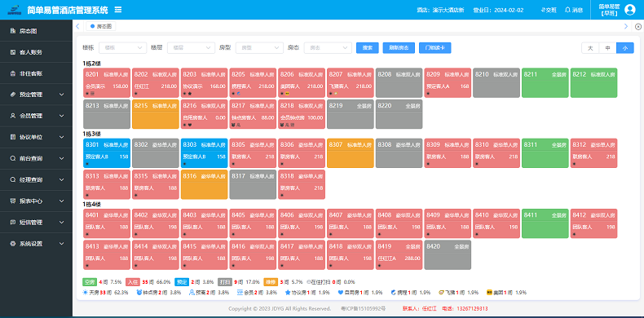Click the 协议房 star legend icon
The height and width of the screenshot is (318, 644).
(x=288, y=293)
